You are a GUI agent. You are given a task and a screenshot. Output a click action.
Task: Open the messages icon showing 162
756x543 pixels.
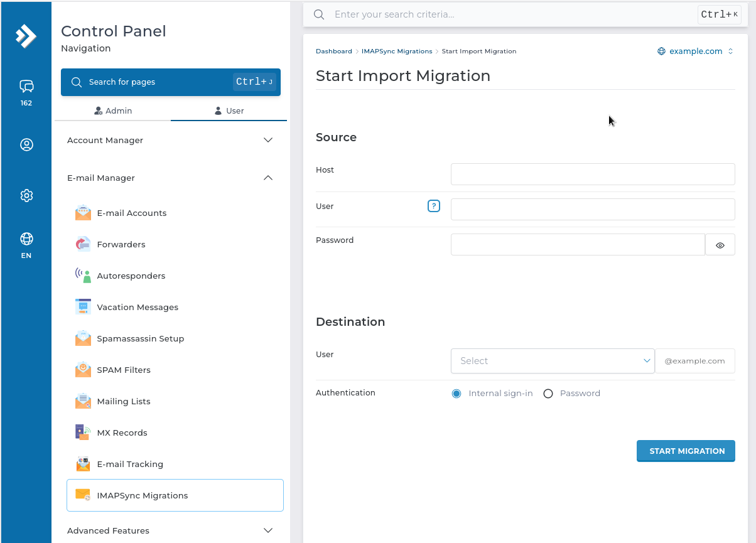26,87
